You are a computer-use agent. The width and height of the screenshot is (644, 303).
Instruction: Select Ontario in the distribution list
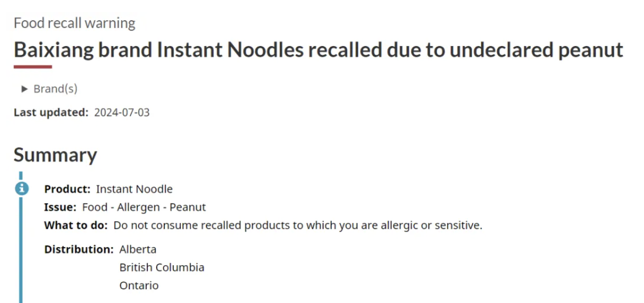coord(139,285)
